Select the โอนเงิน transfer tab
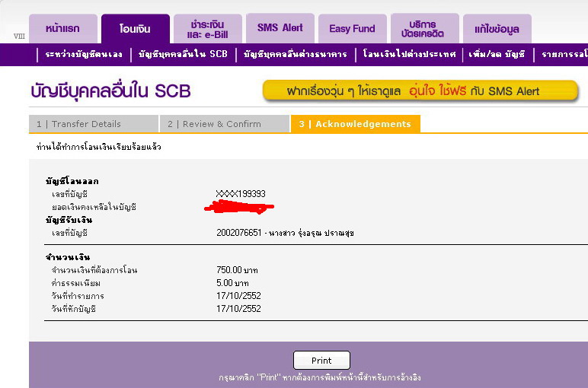The height and width of the screenshot is (388, 588). [136, 29]
